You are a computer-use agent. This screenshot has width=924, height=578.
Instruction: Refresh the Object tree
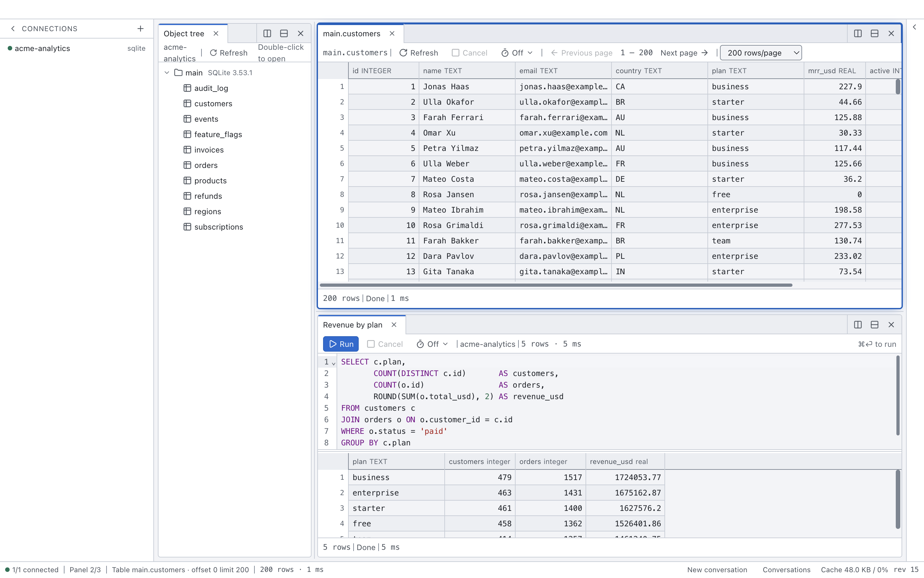coord(229,53)
